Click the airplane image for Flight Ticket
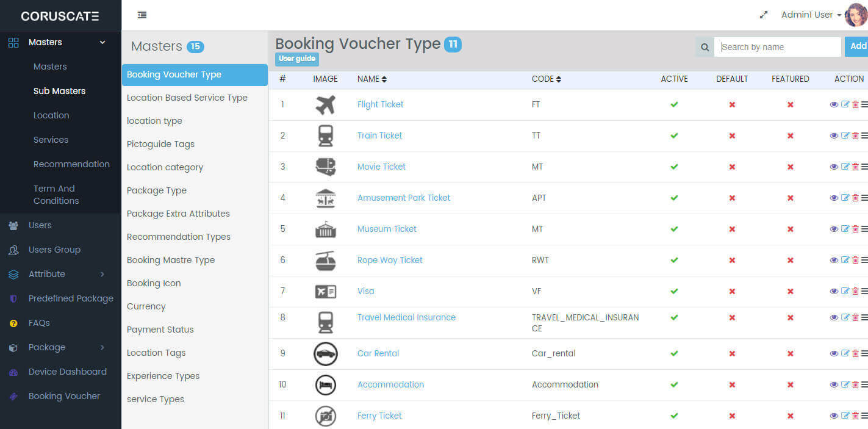868x429 pixels. tap(326, 105)
